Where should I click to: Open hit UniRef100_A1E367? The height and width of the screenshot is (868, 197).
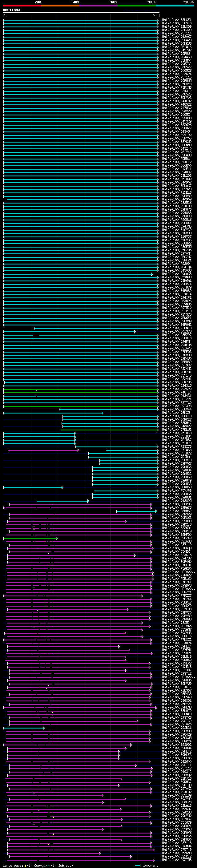[x=177, y=691]
